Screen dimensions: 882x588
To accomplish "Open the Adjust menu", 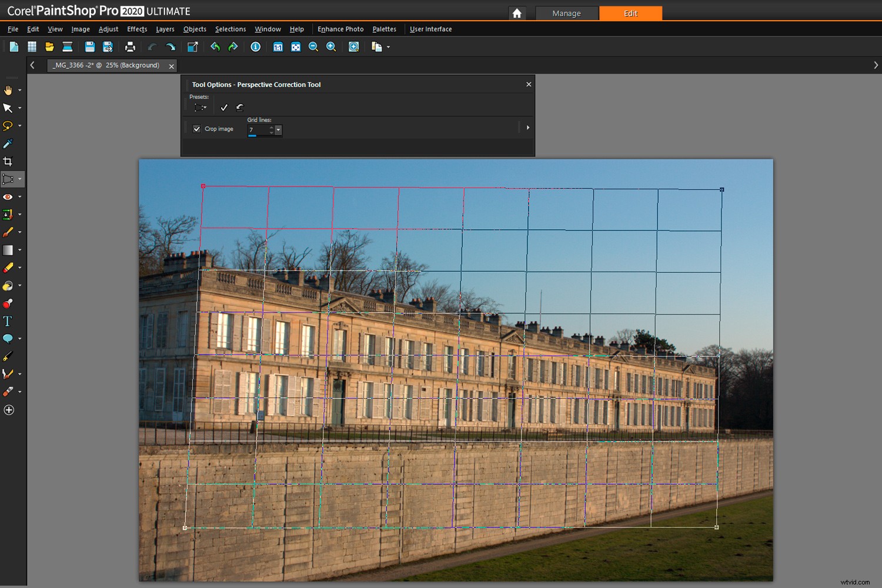I will 108,29.
